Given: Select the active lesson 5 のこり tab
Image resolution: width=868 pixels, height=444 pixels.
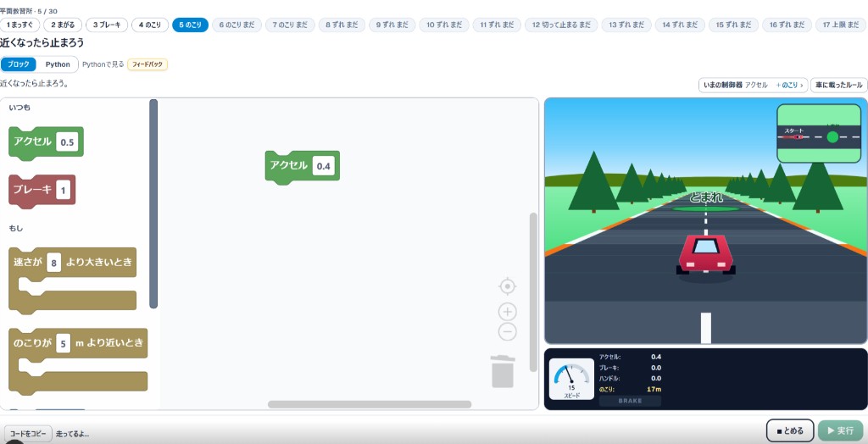Looking at the screenshot, I should (x=191, y=25).
